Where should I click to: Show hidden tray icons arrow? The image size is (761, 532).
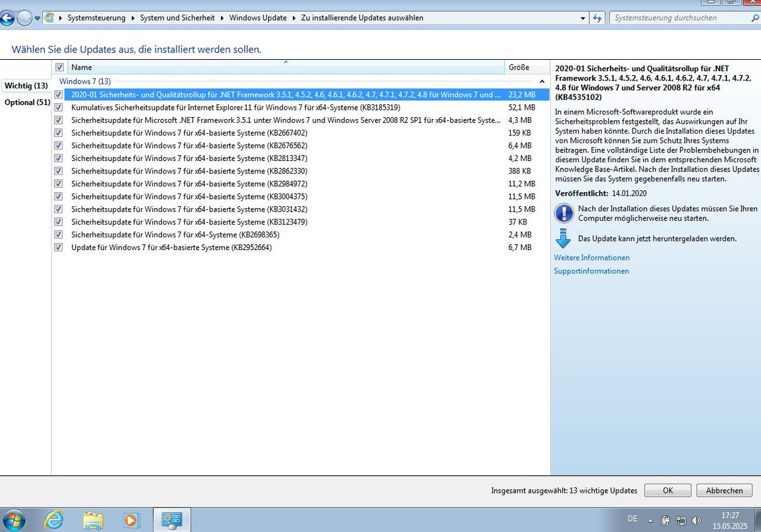650,521
